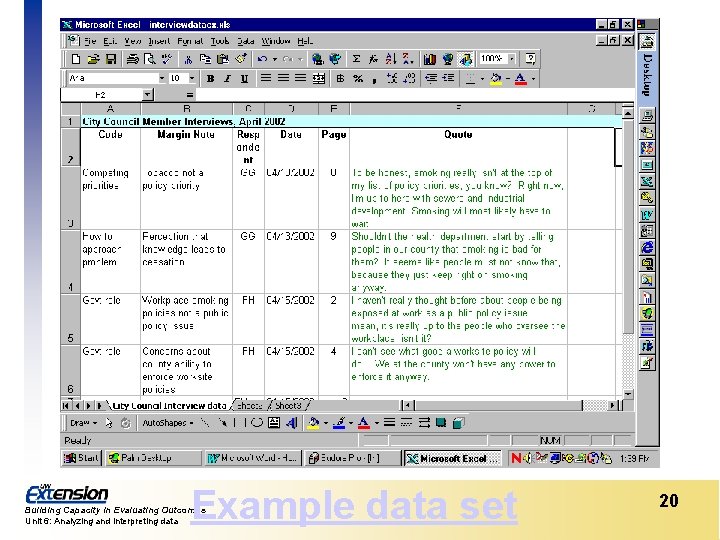
Task: Click the Save floppy disk icon
Action: pos(111,59)
